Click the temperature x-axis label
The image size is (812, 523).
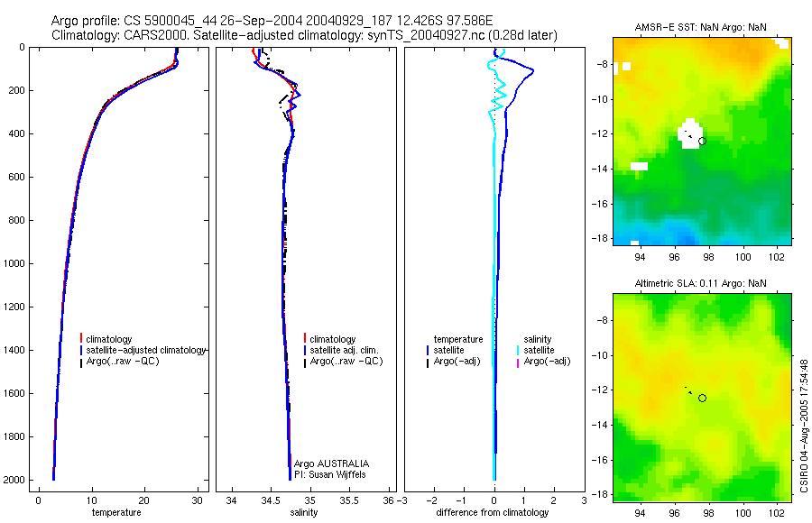point(116,512)
